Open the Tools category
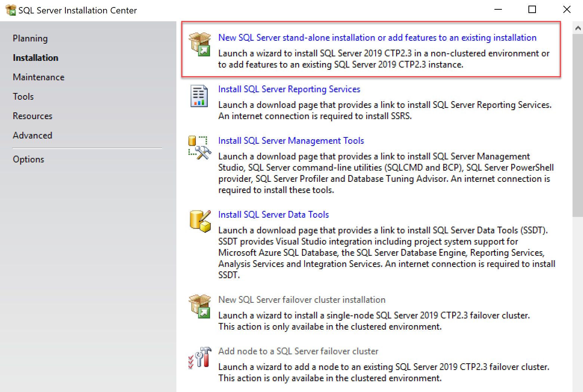This screenshot has height=392, width=583. pos(23,97)
